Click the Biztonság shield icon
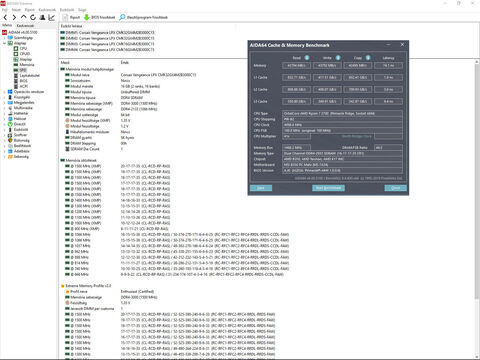The width and height of the screenshot is (480, 360). [x=10, y=140]
